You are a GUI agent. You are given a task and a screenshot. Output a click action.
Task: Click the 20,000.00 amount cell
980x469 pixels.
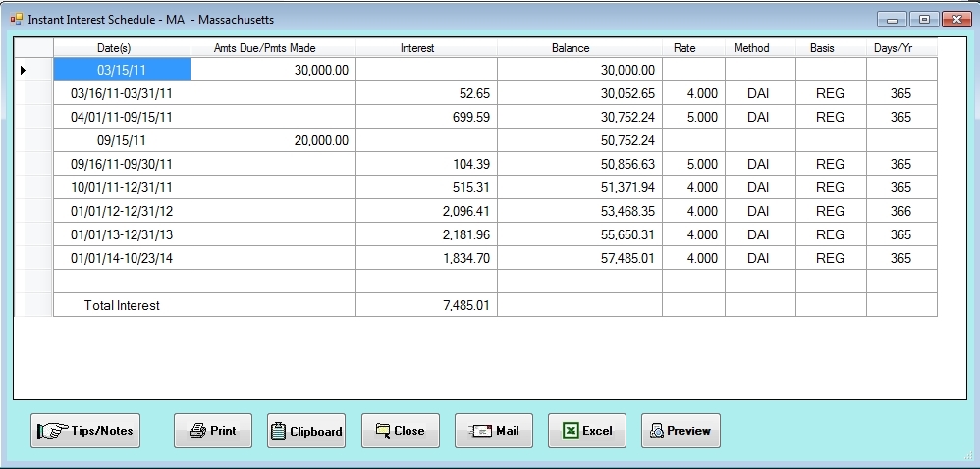tap(273, 140)
